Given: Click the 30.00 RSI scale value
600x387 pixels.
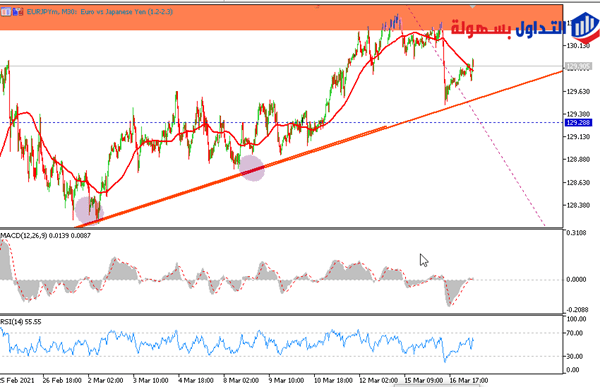Looking at the screenshot, I should [575, 356].
